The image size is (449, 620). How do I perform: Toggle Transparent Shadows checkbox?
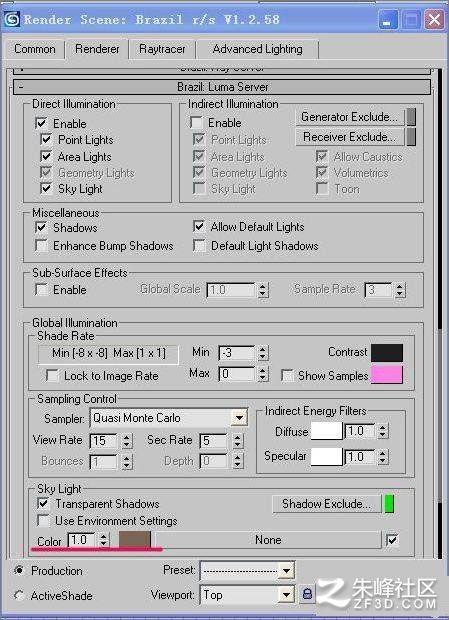click(x=43, y=503)
